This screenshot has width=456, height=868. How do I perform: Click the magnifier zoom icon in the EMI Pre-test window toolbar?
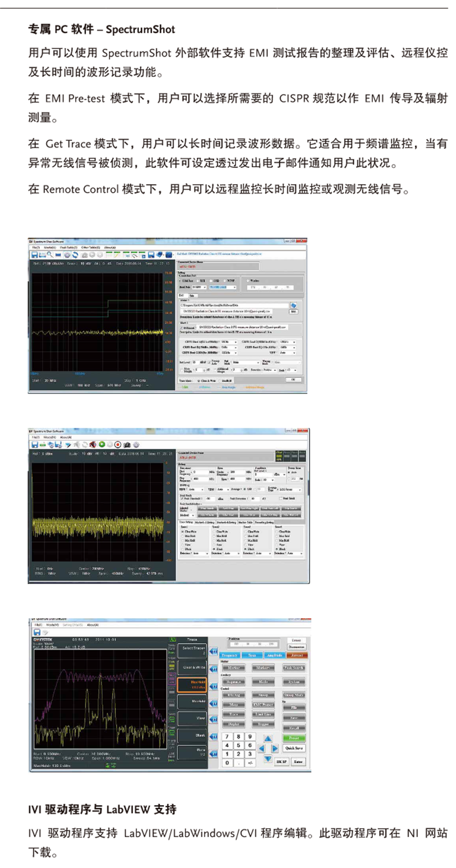click(x=50, y=254)
